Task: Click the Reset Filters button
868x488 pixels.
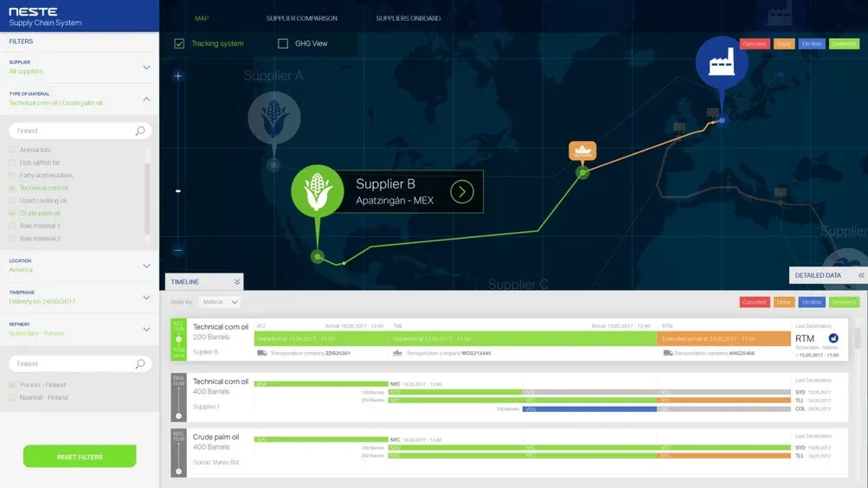Action: click(80, 457)
